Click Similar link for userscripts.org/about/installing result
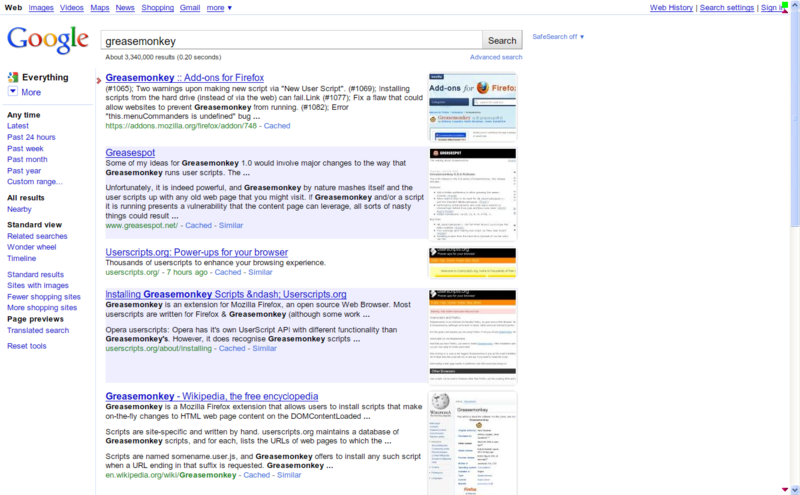 pos(264,349)
